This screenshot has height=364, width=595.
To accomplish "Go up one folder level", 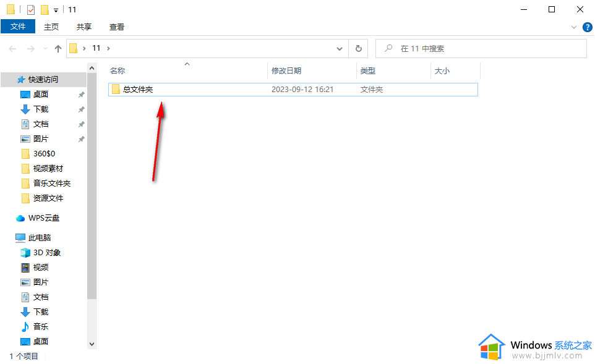I will point(58,49).
